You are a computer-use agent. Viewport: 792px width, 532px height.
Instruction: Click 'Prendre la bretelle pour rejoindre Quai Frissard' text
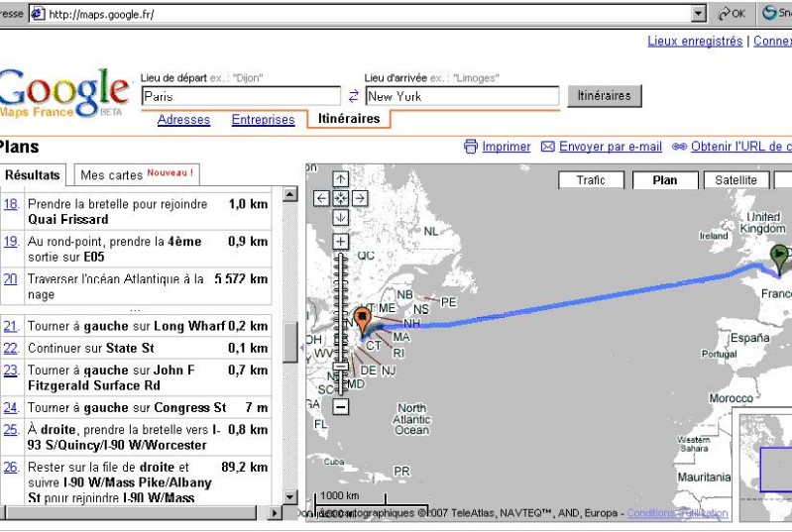coord(117,211)
